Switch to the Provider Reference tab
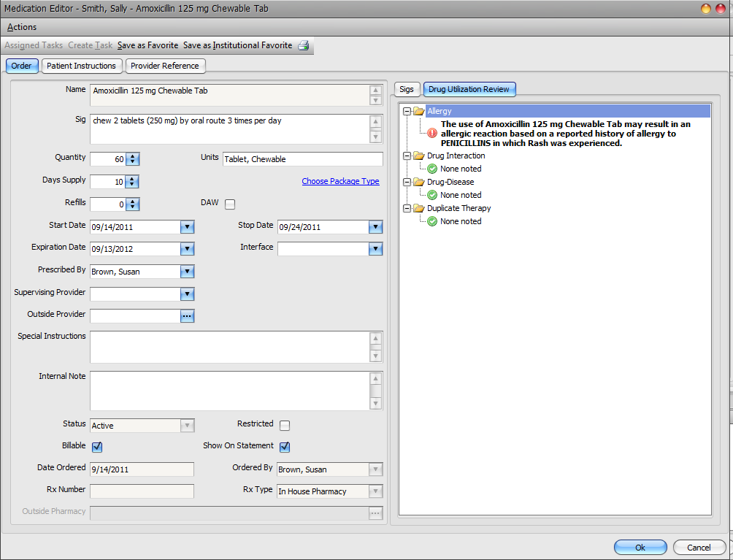 coord(165,66)
